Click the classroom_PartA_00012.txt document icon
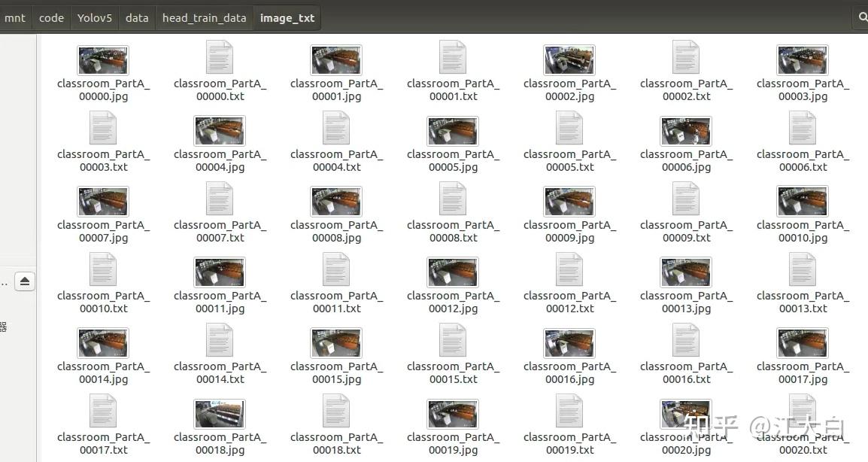Viewport: 868px width, 462px height. tap(569, 269)
